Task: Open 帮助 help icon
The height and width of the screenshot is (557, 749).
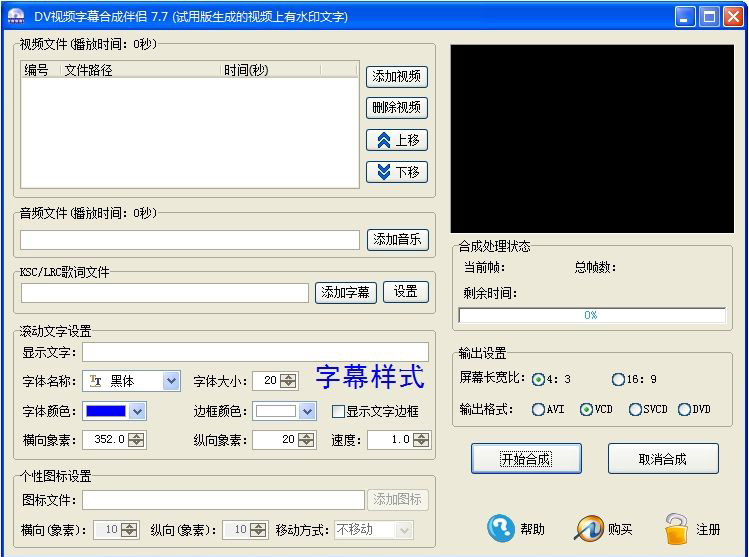Action: coord(500,529)
